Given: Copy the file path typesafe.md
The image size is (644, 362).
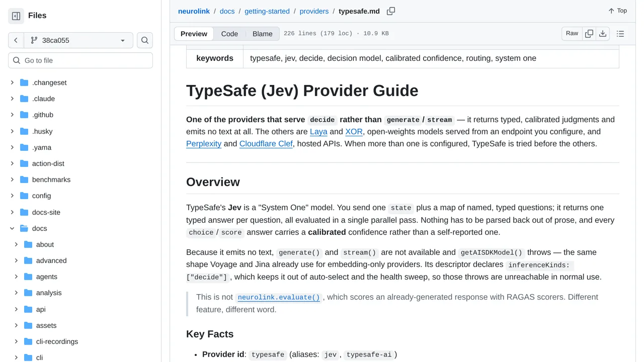Looking at the screenshot, I should point(391,11).
